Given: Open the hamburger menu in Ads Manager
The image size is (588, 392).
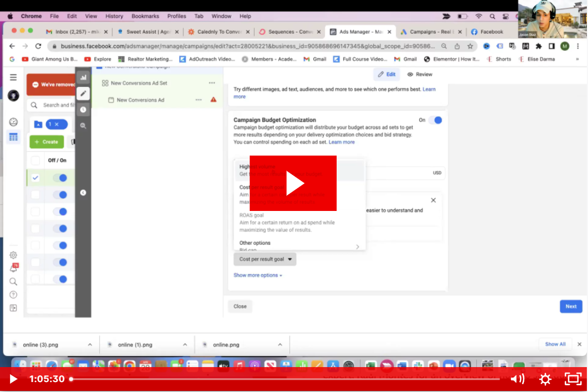Looking at the screenshot, I should [x=13, y=78].
